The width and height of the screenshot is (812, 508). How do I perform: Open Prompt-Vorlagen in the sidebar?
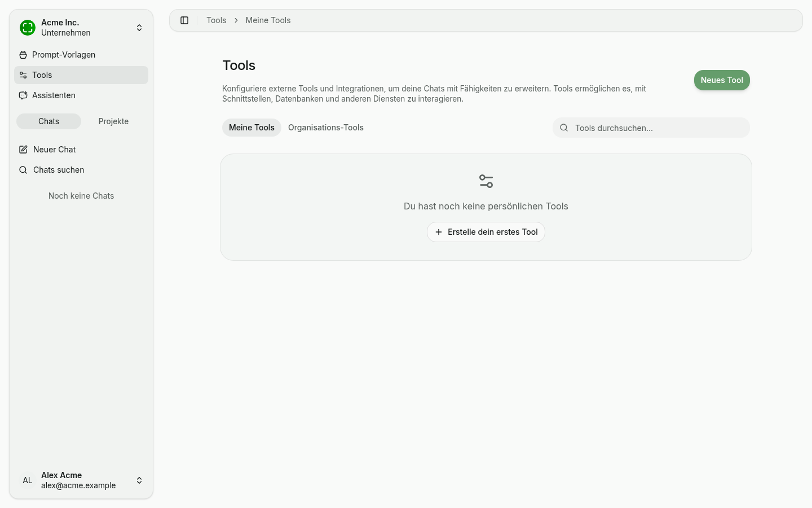point(81,55)
